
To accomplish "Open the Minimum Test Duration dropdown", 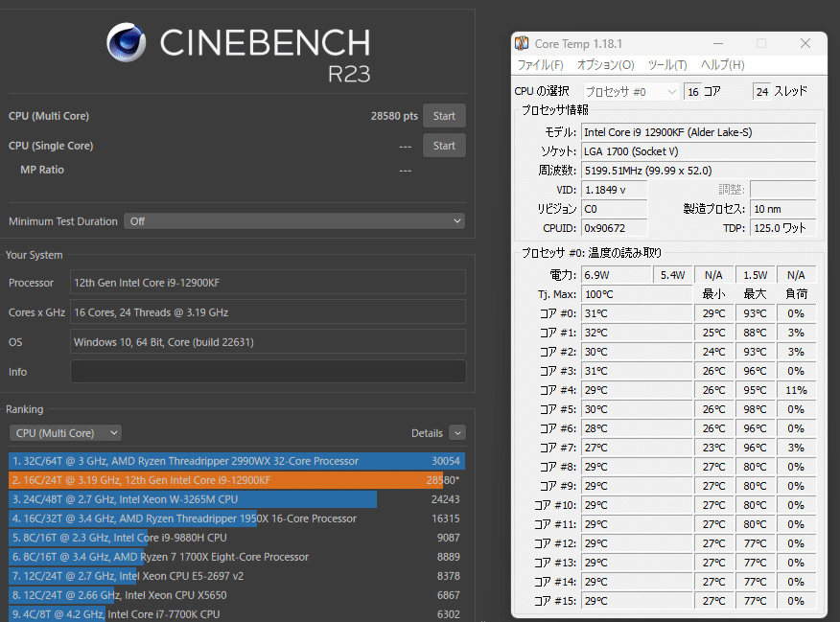I will coord(294,221).
